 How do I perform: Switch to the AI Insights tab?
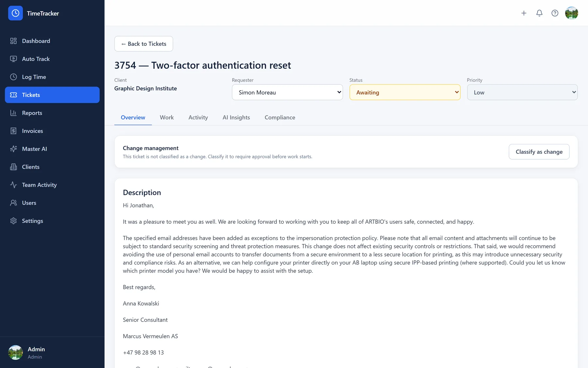point(236,117)
